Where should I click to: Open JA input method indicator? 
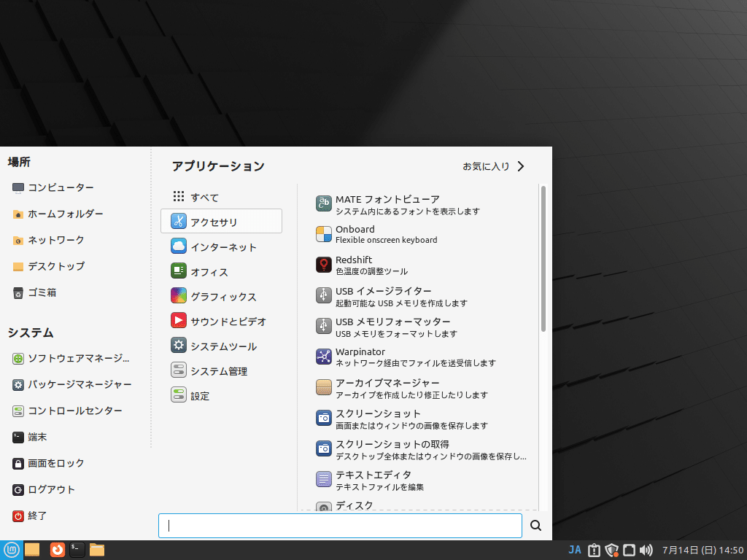pos(575,550)
